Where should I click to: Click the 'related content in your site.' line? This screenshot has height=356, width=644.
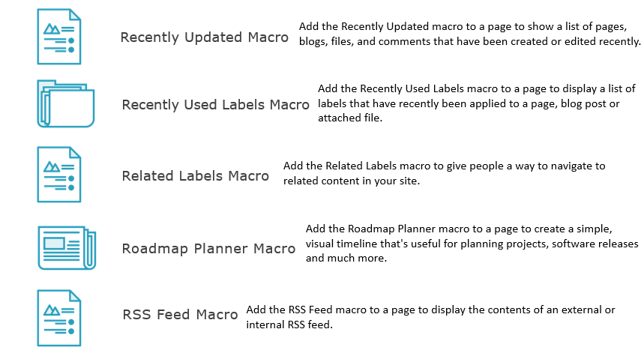352,181
